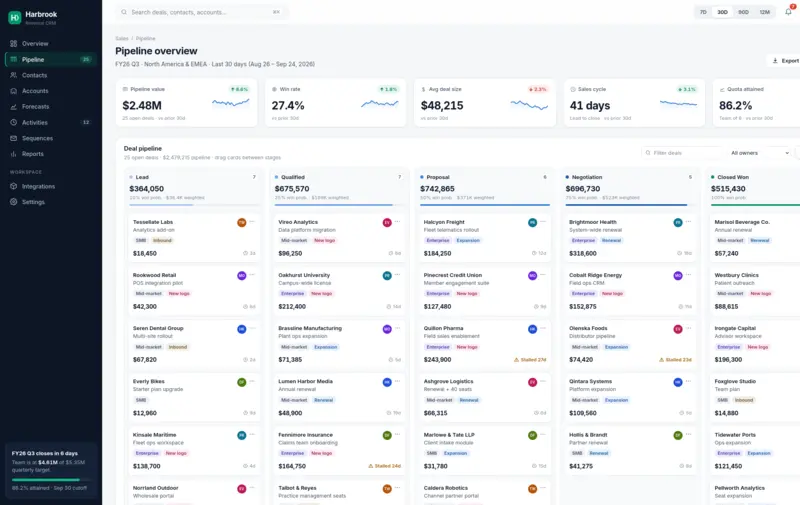This screenshot has height=505, width=800.
Task: Click the Avg deal size $48,215 value
Action: pos(442,106)
